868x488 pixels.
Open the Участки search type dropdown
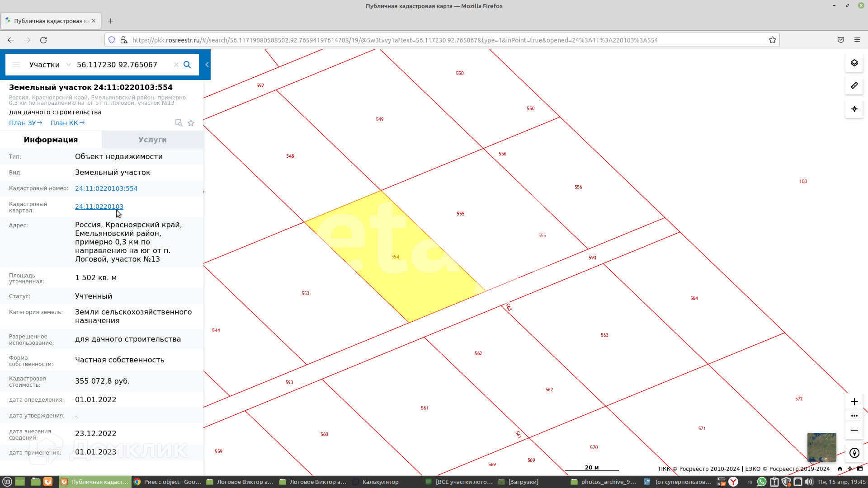pos(50,65)
